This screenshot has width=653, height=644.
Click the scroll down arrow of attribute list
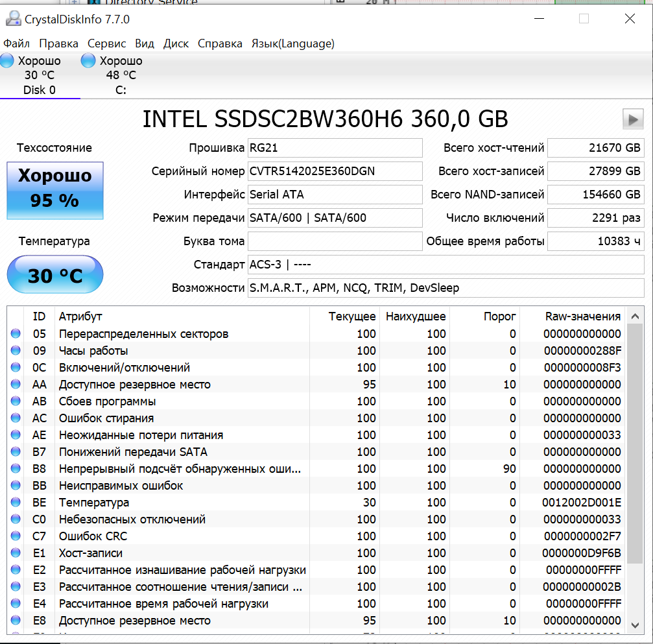click(635, 625)
